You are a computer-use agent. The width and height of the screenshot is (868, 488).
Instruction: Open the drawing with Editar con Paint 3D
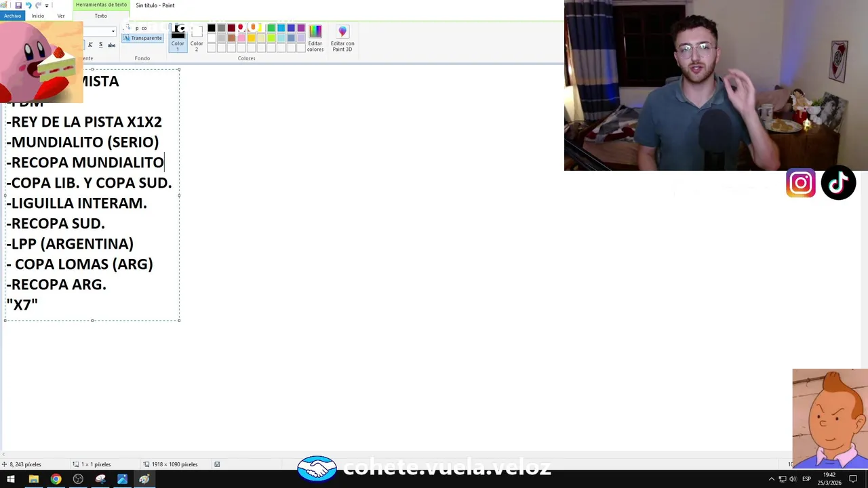click(342, 38)
